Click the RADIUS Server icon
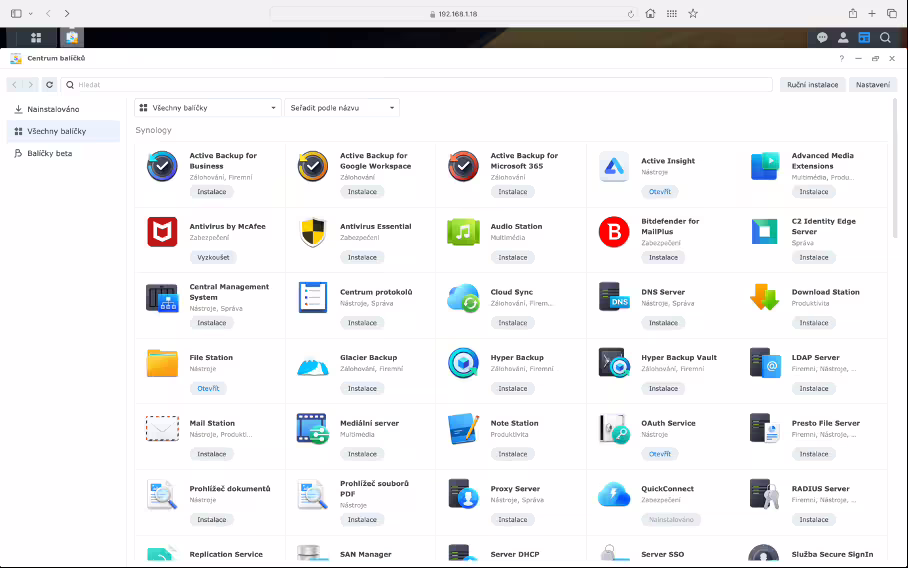Image resolution: width=908 pixels, height=568 pixels. tap(764, 494)
